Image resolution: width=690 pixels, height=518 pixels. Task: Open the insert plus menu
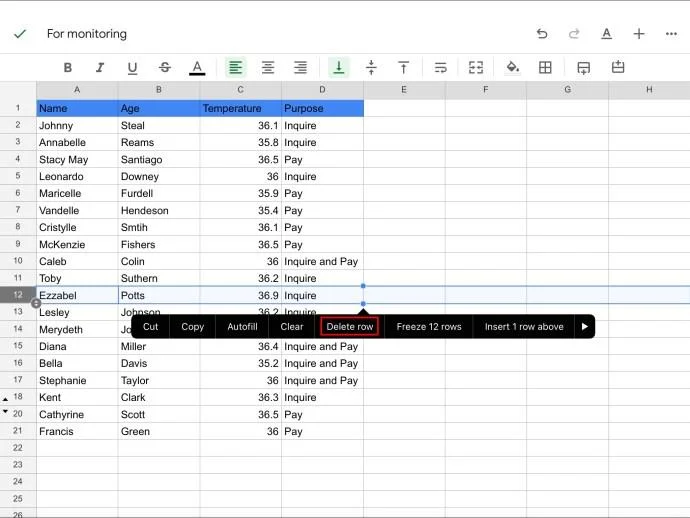point(639,34)
